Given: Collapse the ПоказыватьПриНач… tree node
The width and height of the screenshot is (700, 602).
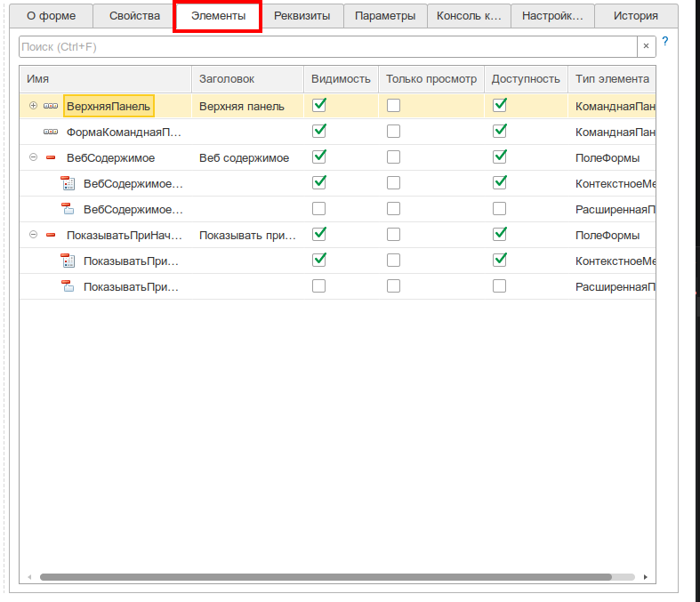Looking at the screenshot, I should pyautogui.click(x=33, y=235).
